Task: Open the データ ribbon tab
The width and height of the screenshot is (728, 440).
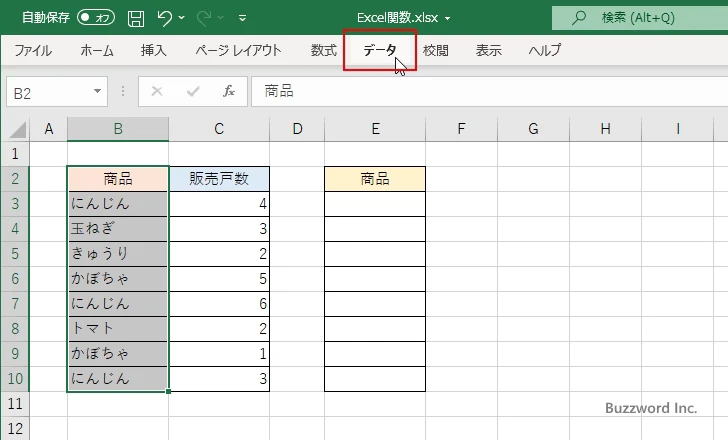Action: click(x=379, y=50)
